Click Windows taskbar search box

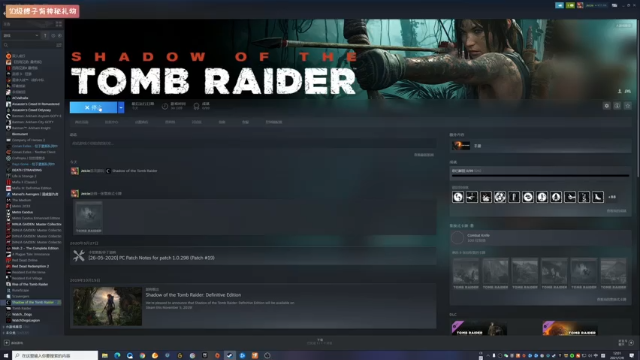(x=55, y=356)
